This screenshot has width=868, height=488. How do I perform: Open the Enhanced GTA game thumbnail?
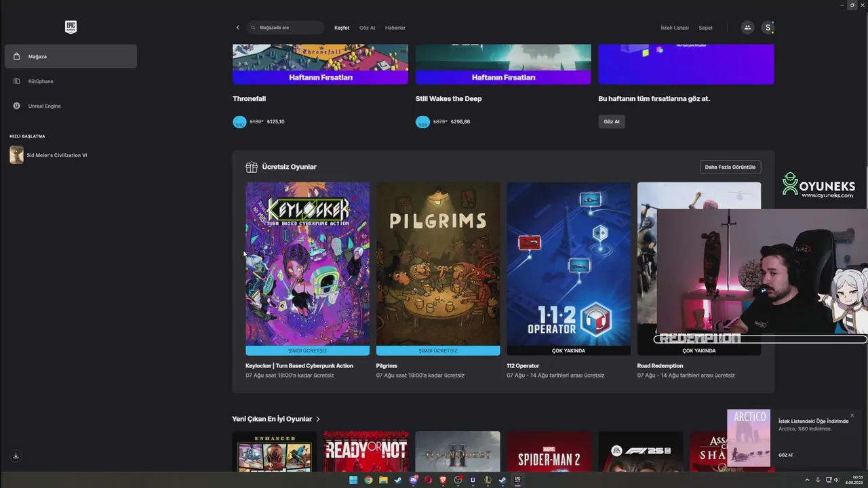[x=275, y=451]
